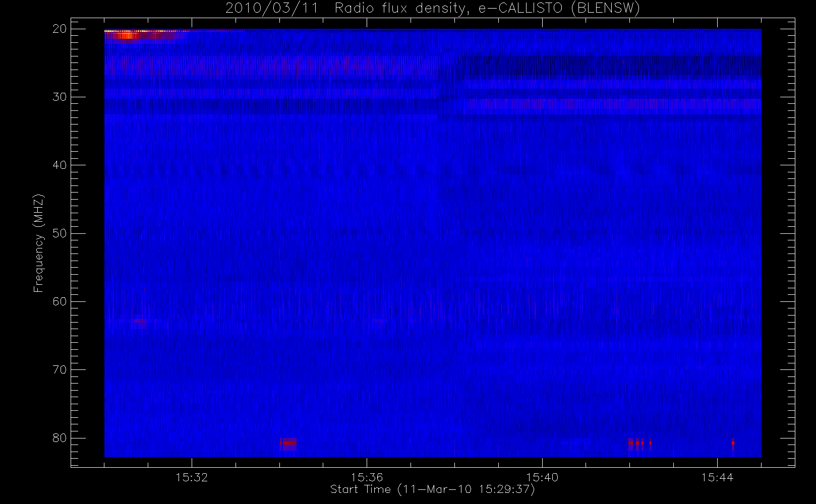Screen dimensions: 816x504
Task: Click the red spike cluster near 15:42 at 81 MHz
Action: point(639,444)
